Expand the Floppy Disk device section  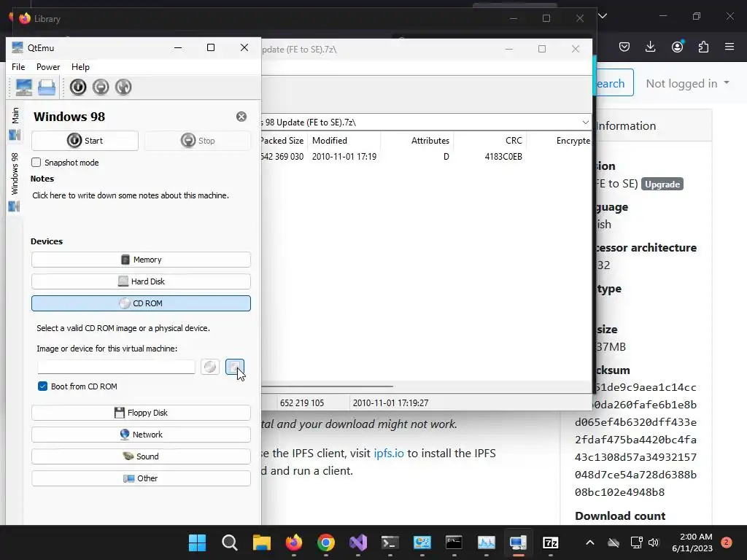pos(141,413)
